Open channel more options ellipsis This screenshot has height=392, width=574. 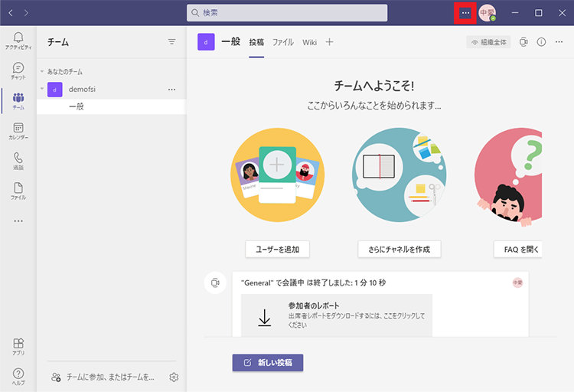tap(559, 42)
